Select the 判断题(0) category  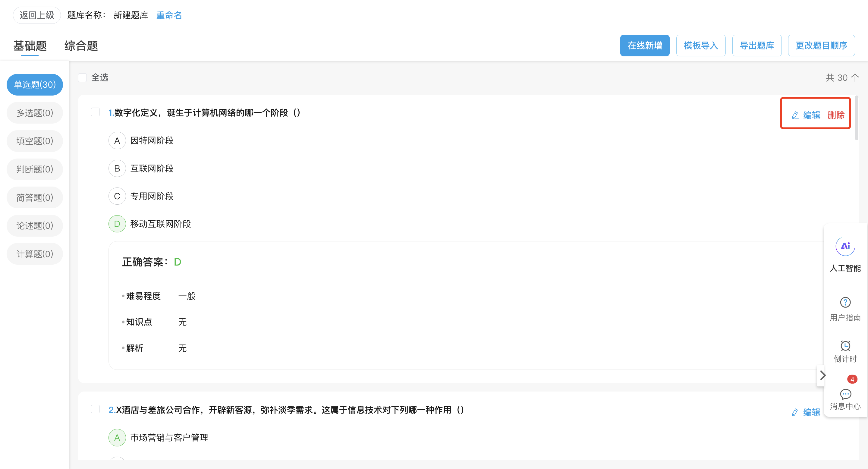[35, 169]
